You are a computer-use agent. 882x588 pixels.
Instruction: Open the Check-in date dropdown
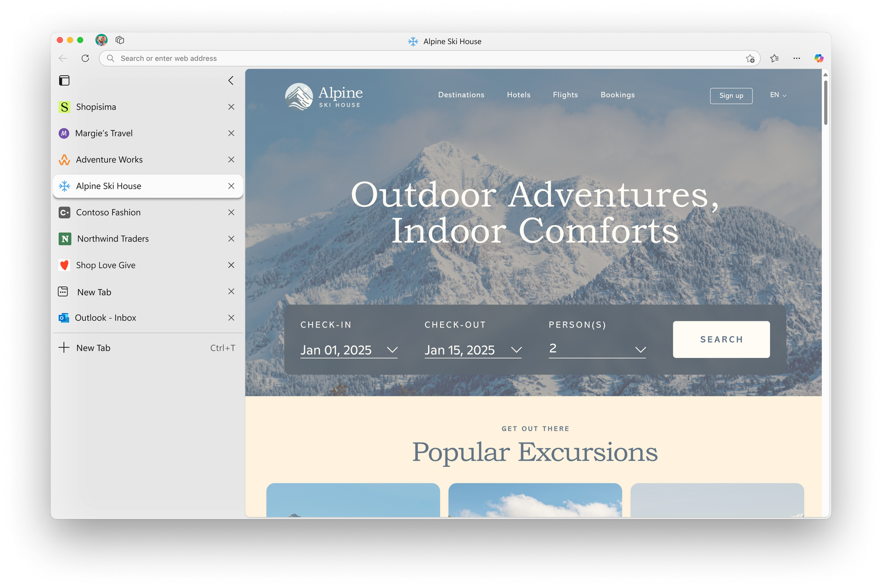click(x=394, y=350)
